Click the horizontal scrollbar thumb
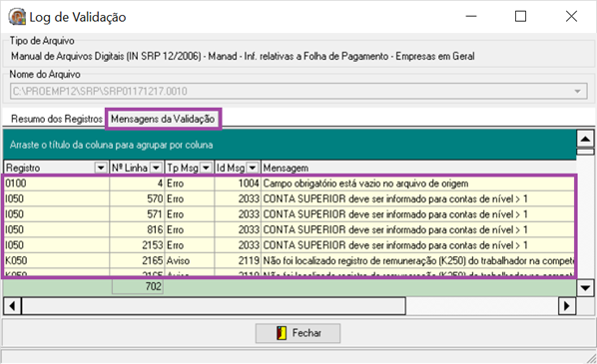This screenshot has width=597, height=364. (x=214, y=306)
